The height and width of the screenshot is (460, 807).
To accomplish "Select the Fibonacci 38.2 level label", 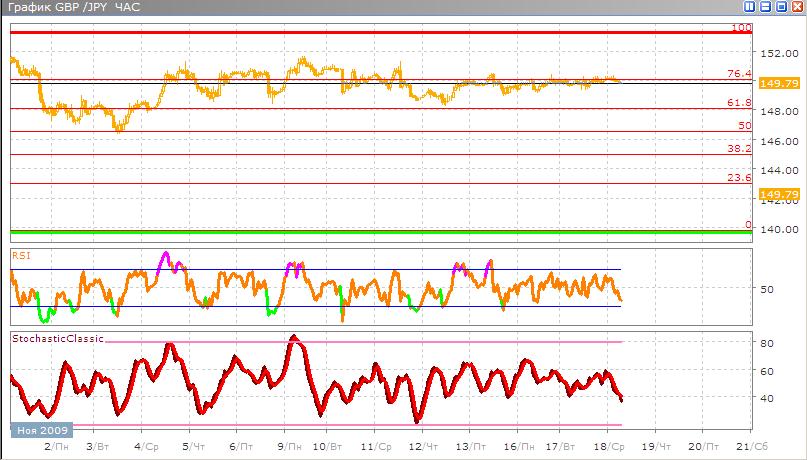I will pos(739,148).
